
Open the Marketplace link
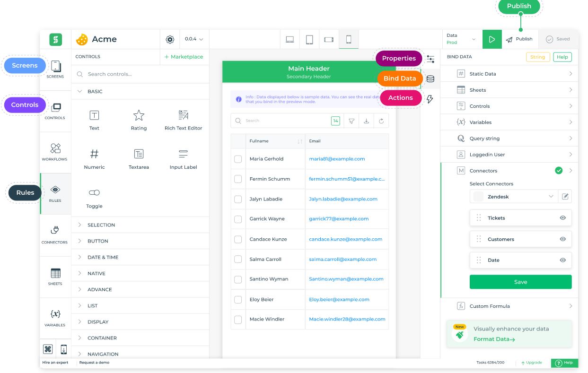pyautogui.click(x=184, y=57)
